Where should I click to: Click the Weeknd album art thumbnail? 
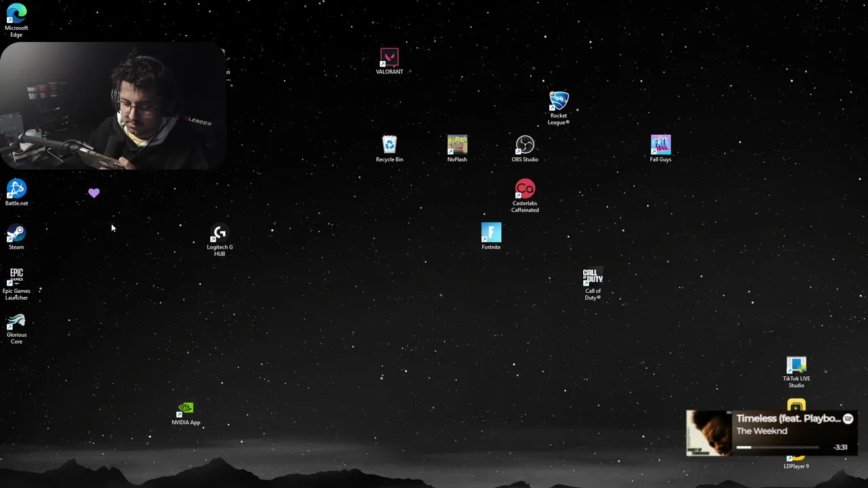(709, 433)
